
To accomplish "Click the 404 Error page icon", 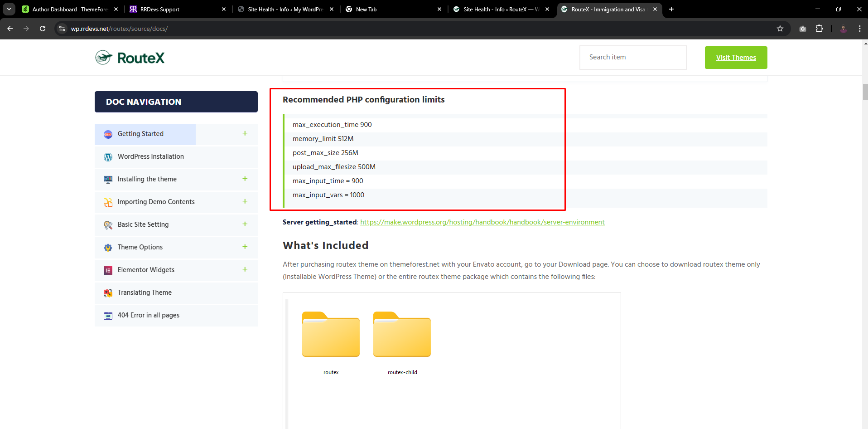I will (x=108, y=316).
